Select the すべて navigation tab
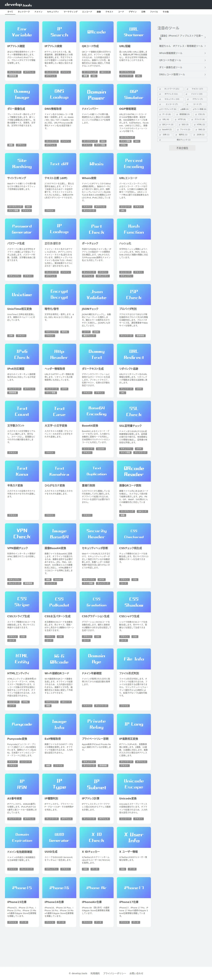The height and width of the screenshot is (980, 212). [10, 12]
